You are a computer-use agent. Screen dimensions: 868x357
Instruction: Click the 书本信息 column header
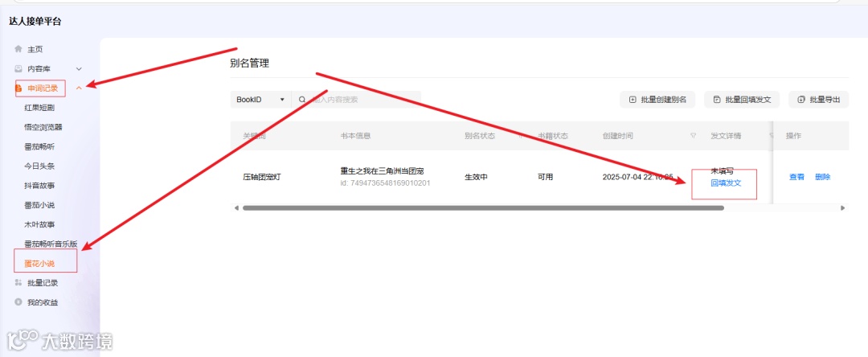click(355, 136)
